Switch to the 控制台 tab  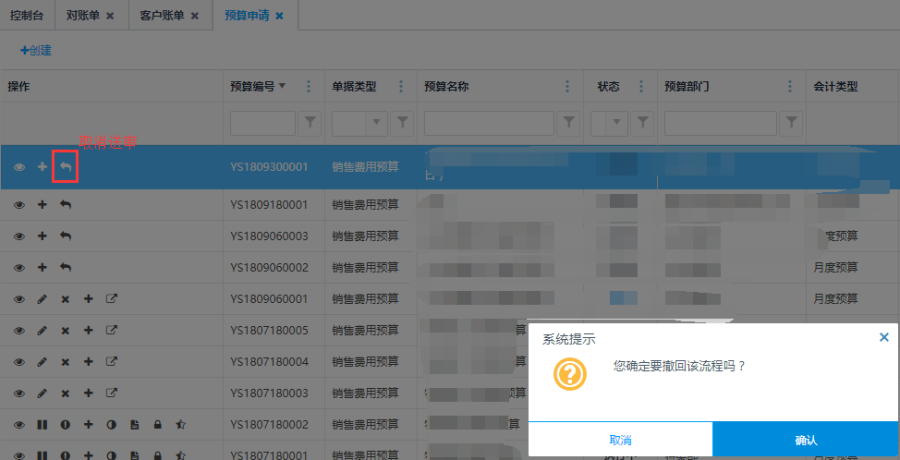[28, 16]
